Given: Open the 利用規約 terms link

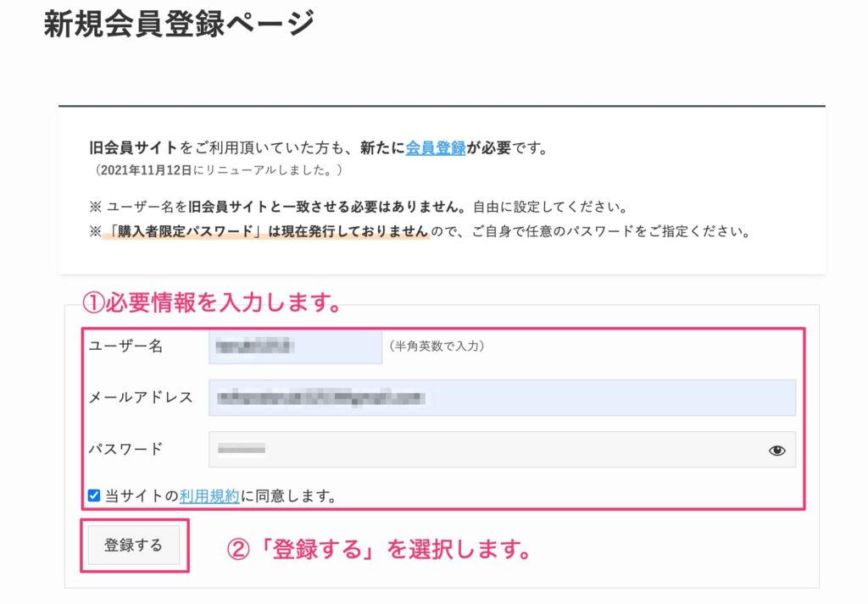Looking at the screenshot, I should pyautogui.click(x=209, y=496).
